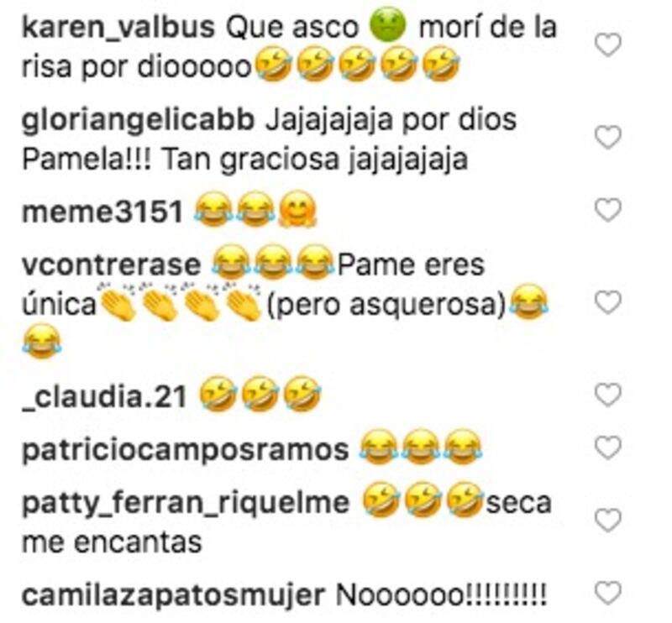Visit meme3151's profile via username
The image size is (672, 623).
click(102, 212)
